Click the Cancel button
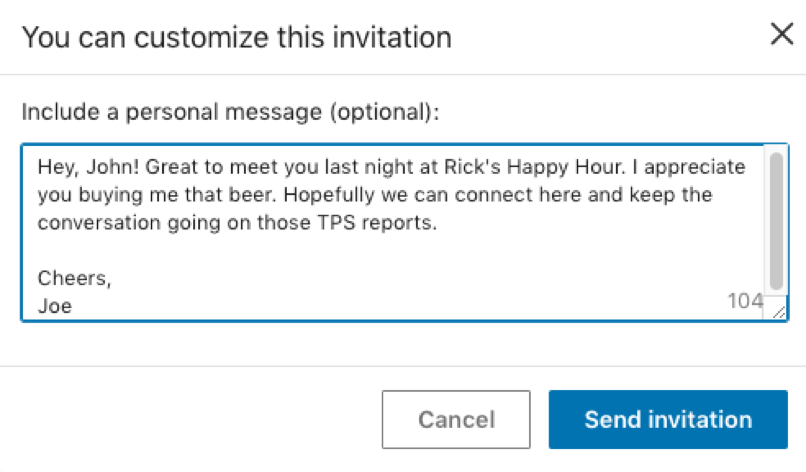Screen dimensions: 806x472 tap(456, 419)
